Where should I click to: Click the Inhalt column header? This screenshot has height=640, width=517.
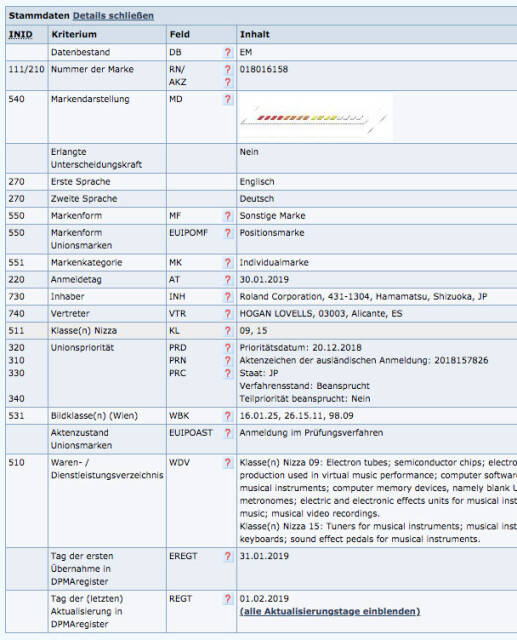[x=255, y=35]
